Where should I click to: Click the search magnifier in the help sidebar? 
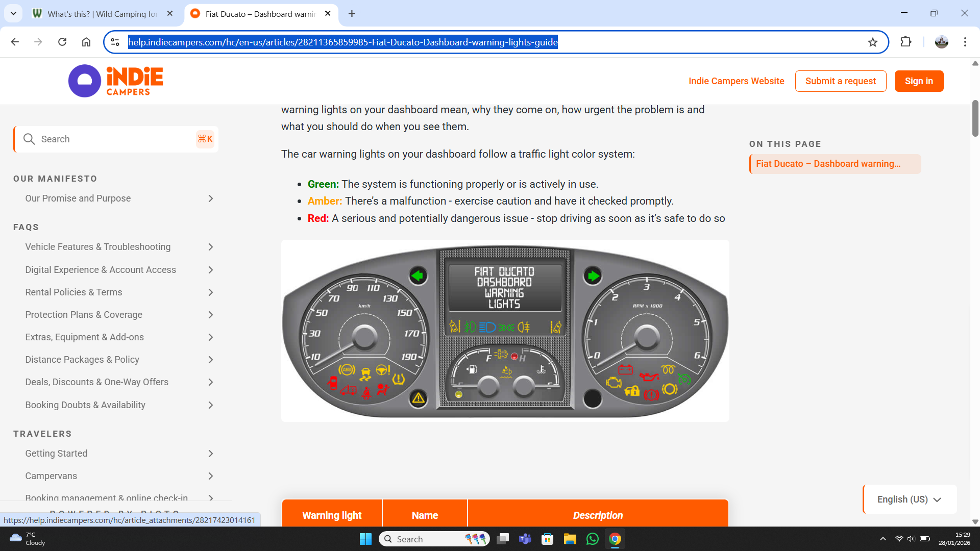click(29, 139)
